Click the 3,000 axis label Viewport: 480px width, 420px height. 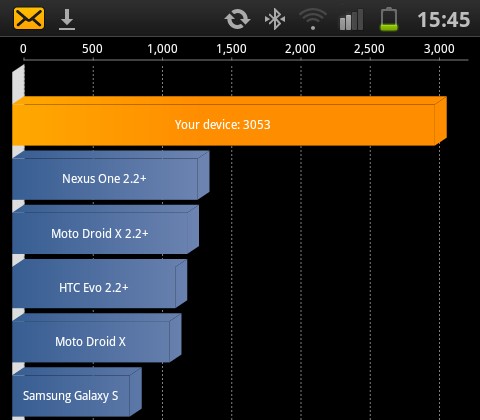(x=439, y=49)
